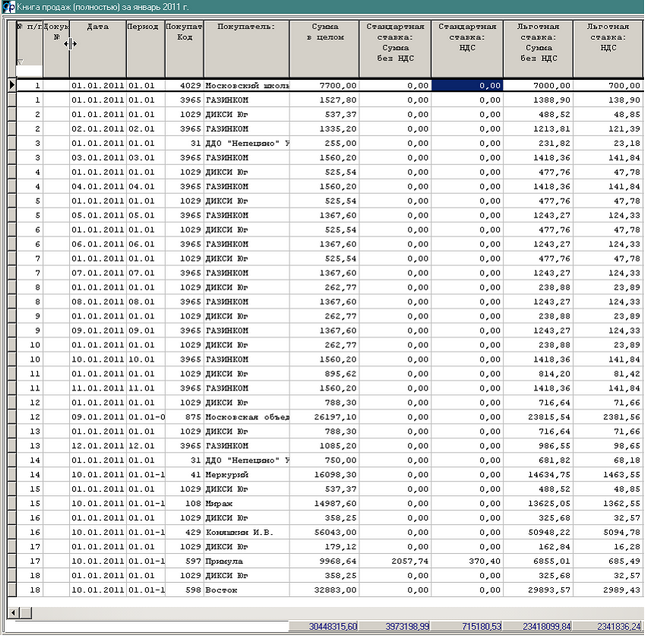Select the cell showing 814,20
Screen dimensions: 645x636
pos(538,374)
